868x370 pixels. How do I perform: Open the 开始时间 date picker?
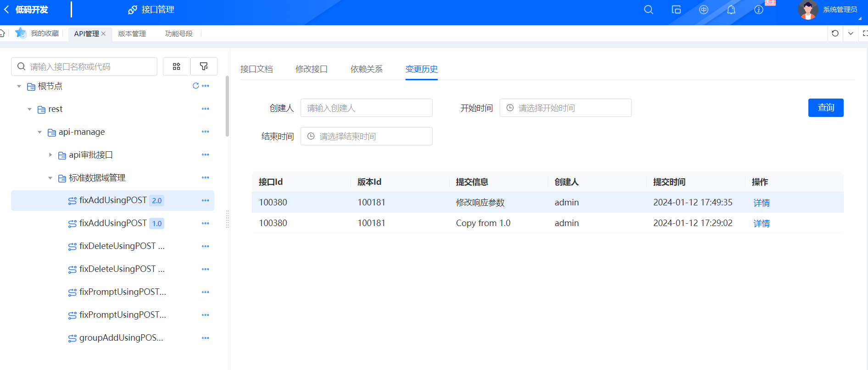click(x=566, y=108)
